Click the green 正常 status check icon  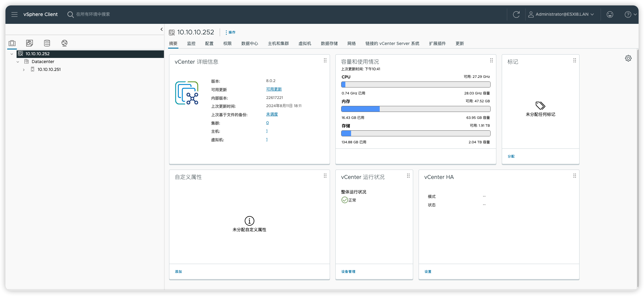coord(344,200)
